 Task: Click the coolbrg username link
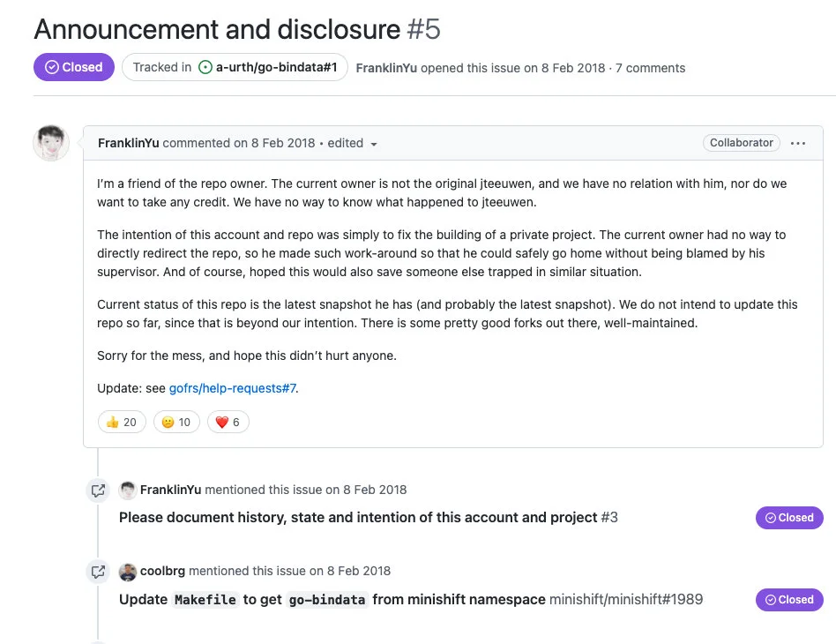pyautogui.click(x=162, y=571)
